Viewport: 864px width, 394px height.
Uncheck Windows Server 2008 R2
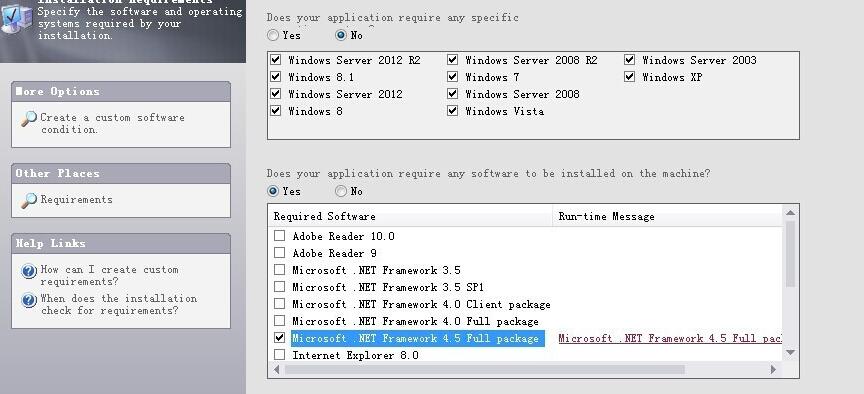[x=452, y=60]
